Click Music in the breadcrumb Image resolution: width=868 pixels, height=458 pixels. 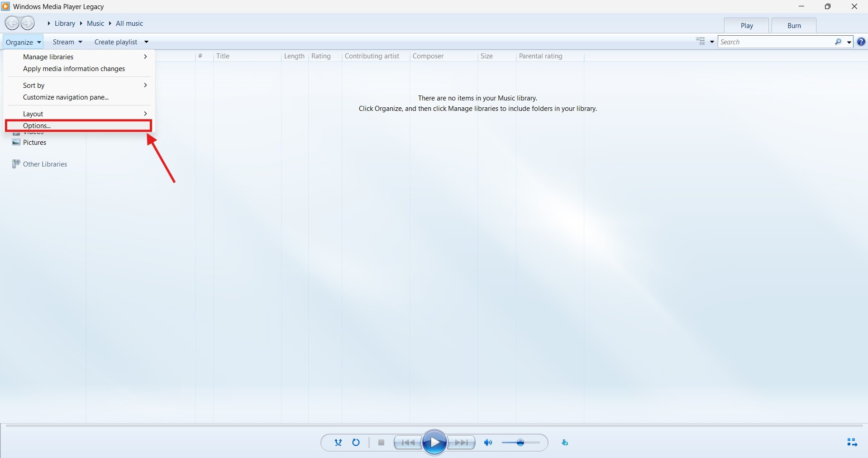tap(95, 23)
